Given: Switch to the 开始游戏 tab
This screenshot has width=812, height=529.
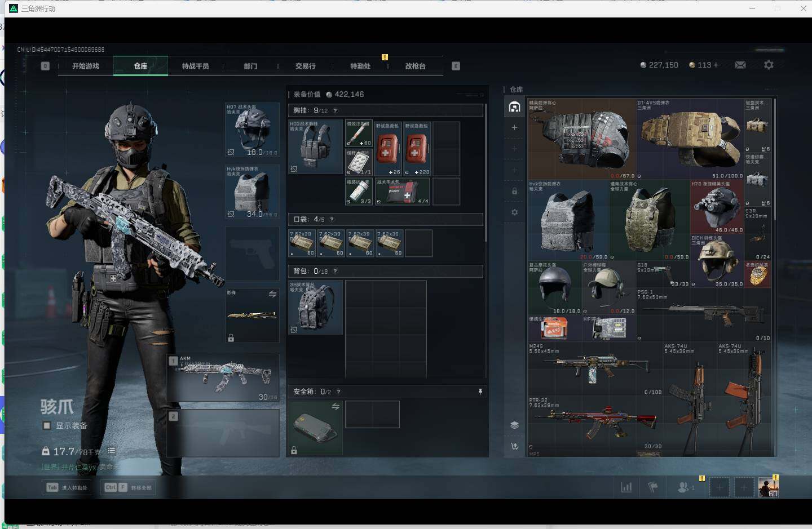Looking at the screenshot, I should [x=85, y=66].
